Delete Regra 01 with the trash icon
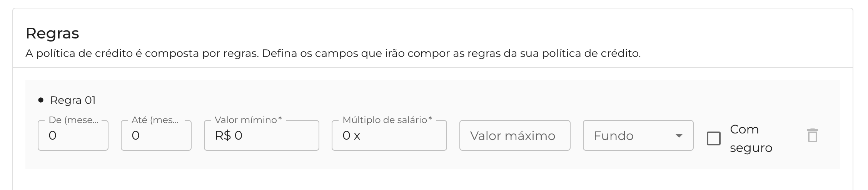Viewport: 868px width, 190px height. [x=812, y=136]
